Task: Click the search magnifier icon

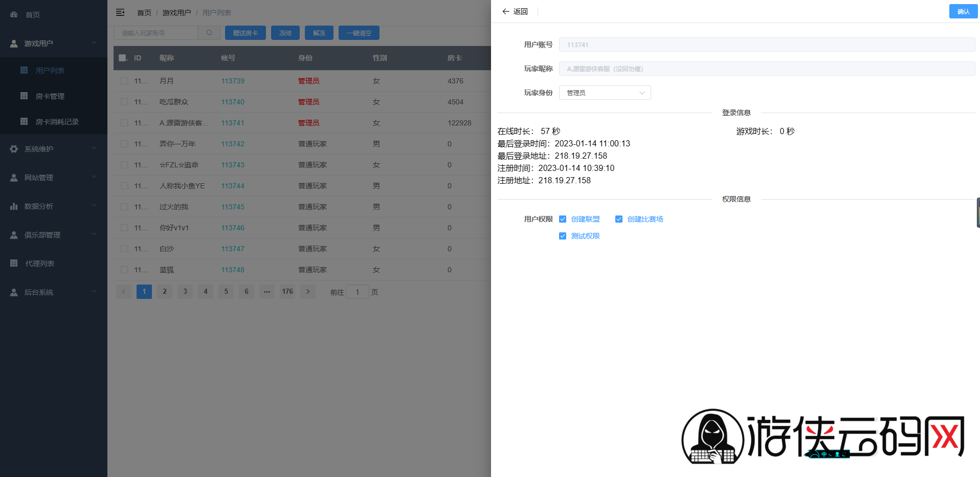Action: tap(209, 32)
